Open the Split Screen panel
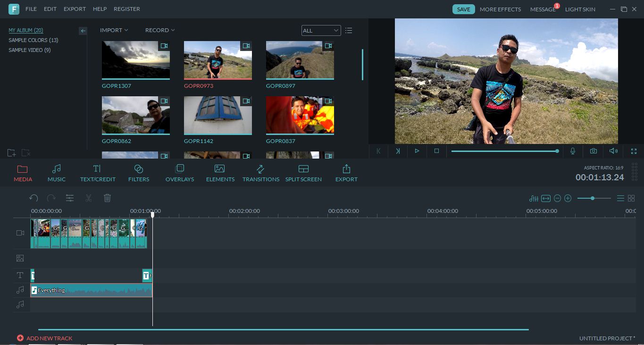The height and width of the screenshot is (345, 644). [303, 173]
